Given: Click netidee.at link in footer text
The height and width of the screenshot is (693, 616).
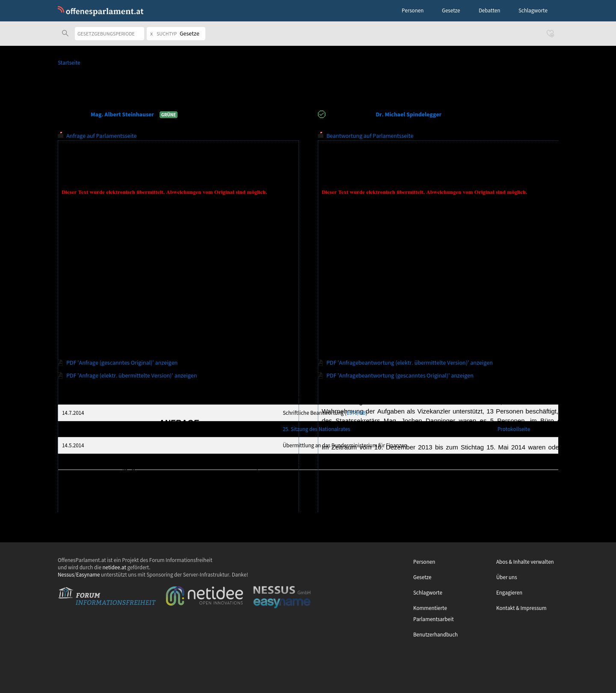Looking at the screenshot, I should [x=114, y=567].
